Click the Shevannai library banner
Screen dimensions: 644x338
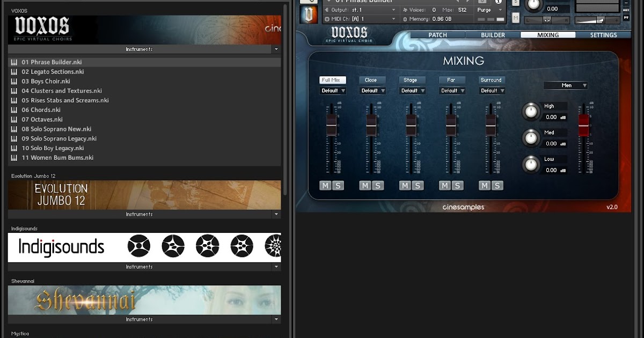tap(144, 300)
